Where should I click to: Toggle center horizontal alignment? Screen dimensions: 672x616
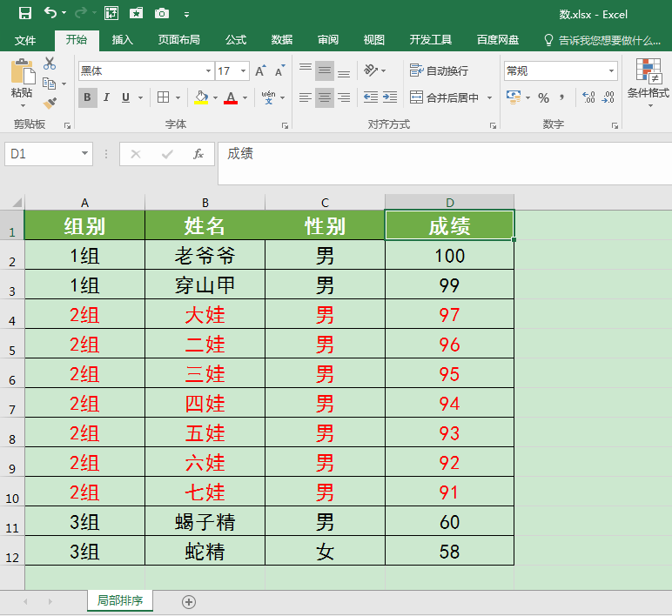325,97
